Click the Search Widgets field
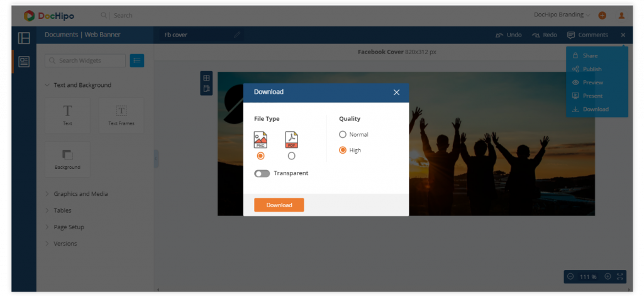Image resolution: width=644 pixels, height=296 pixels. click(85, 60)
